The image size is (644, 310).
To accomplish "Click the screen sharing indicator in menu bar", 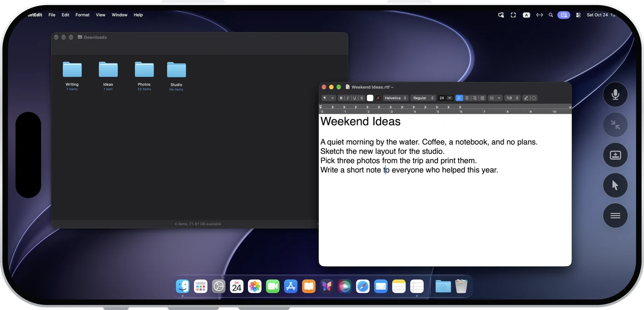I will pyautogui.click(x=564, y=15).
